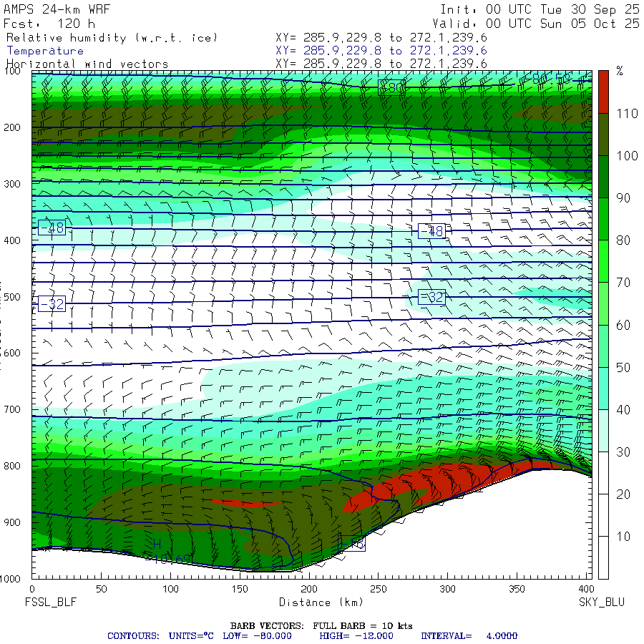Click the '10' colorbar tick label
Image resolution: width=644 pixels, height=644 pixels.
coord(623,537)
